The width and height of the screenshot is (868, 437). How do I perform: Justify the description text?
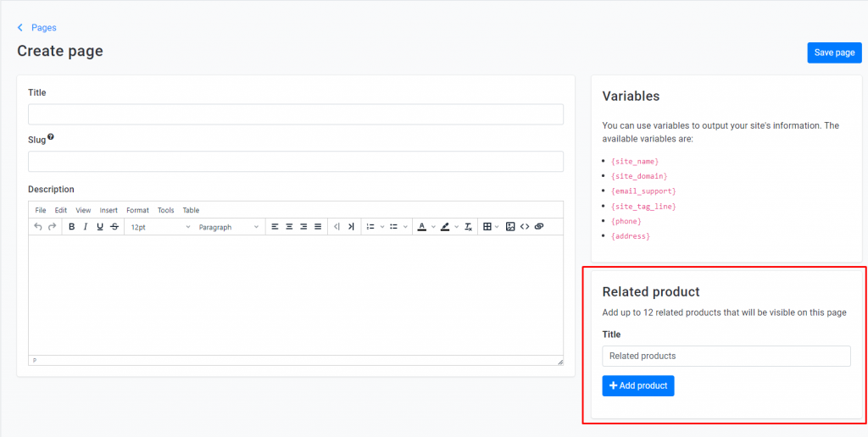coord(318,227)
